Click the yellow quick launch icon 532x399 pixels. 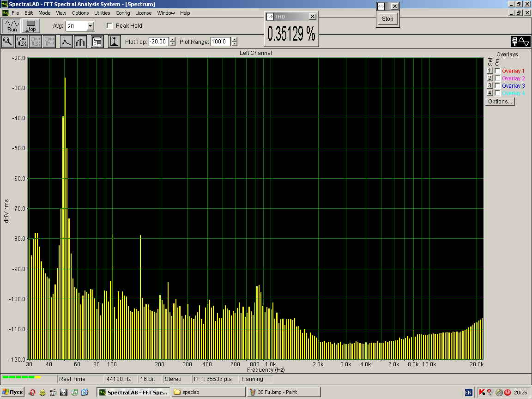[x=42, y=392]
